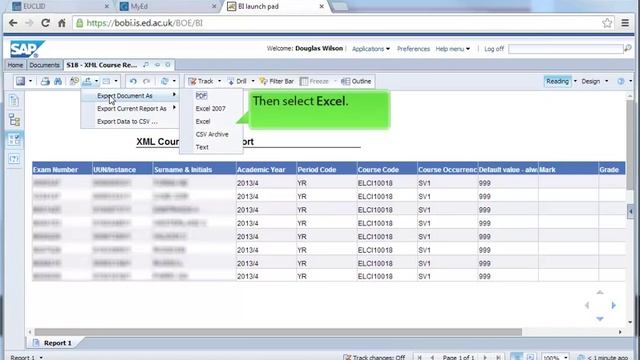Toggle the Outline view

pyautogui.click(x=356, y=81)
